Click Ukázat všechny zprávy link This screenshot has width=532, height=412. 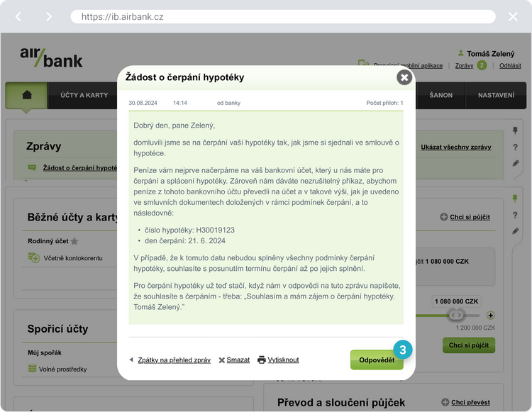pyautogui.click(x=455, y=147)
